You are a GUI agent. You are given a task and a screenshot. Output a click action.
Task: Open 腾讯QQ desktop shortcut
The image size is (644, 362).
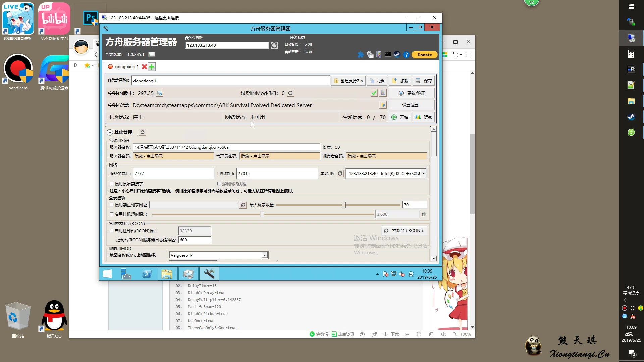tap(54, 318)
